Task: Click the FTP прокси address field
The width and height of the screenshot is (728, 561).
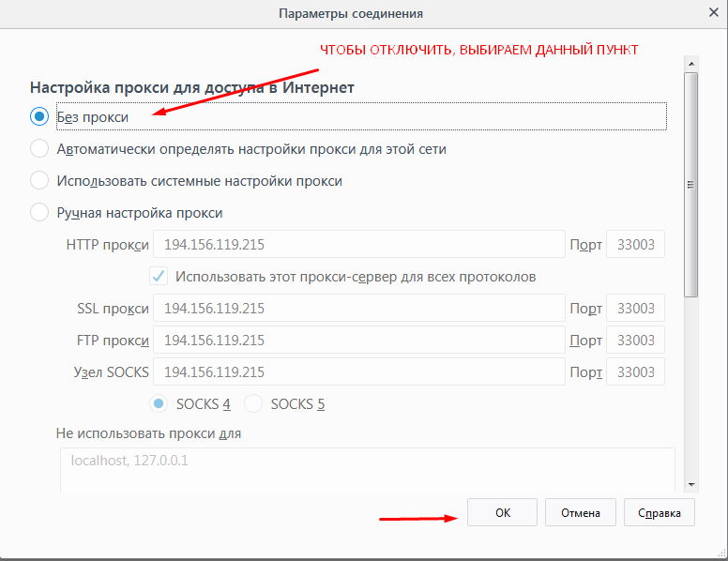Action: point(358,341)
